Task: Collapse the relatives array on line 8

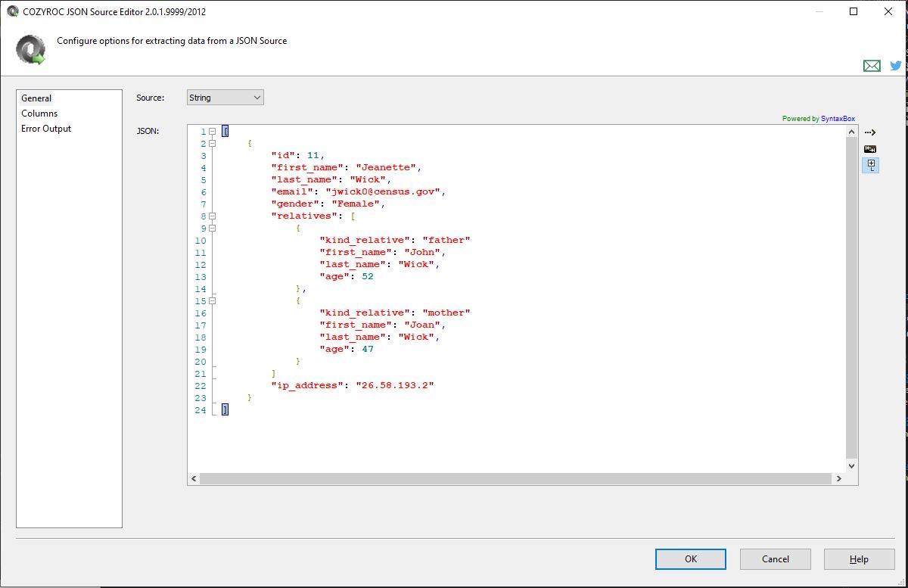Action: point(213,216)
